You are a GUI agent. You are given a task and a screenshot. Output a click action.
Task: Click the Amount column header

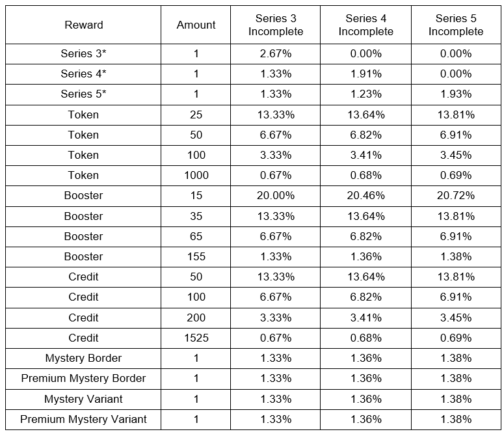point(196,25)
